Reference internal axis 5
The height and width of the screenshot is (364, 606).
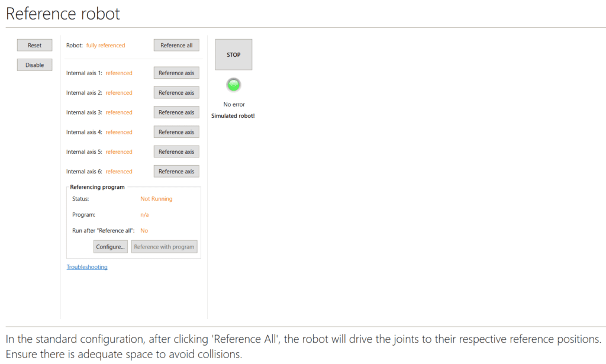(176, 152)
